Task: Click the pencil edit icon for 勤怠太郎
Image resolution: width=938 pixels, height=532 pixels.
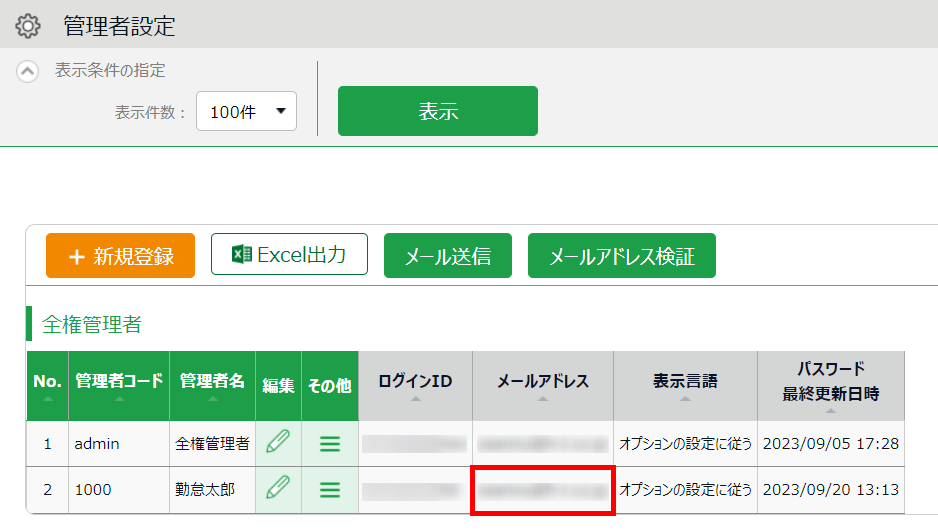Action: click(x=278, y=489)
